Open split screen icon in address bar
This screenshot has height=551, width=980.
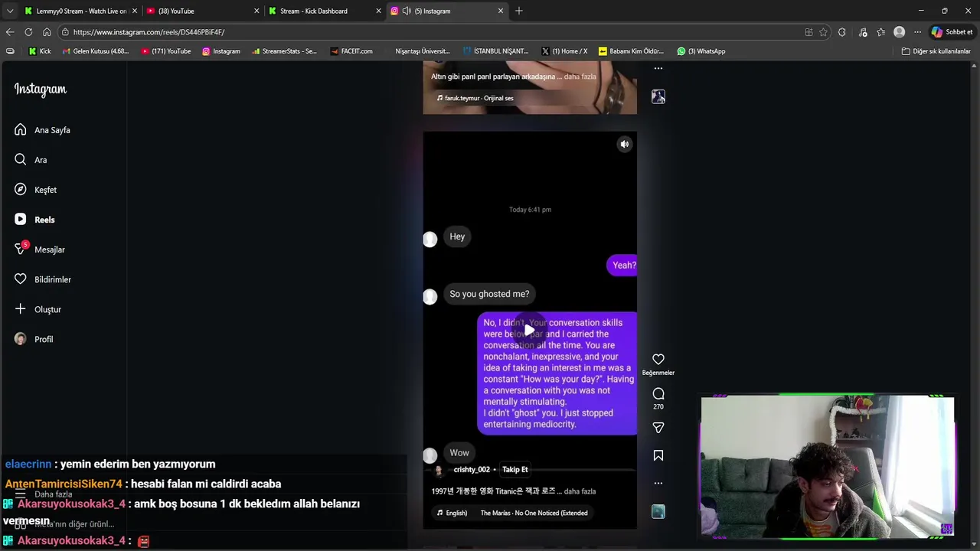[x=808, y=32]
